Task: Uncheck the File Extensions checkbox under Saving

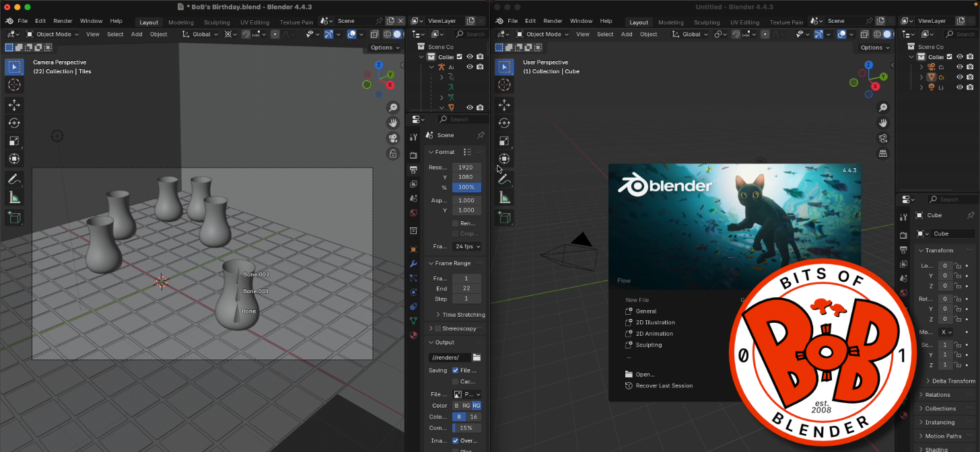Action: [x=456, y=371]
